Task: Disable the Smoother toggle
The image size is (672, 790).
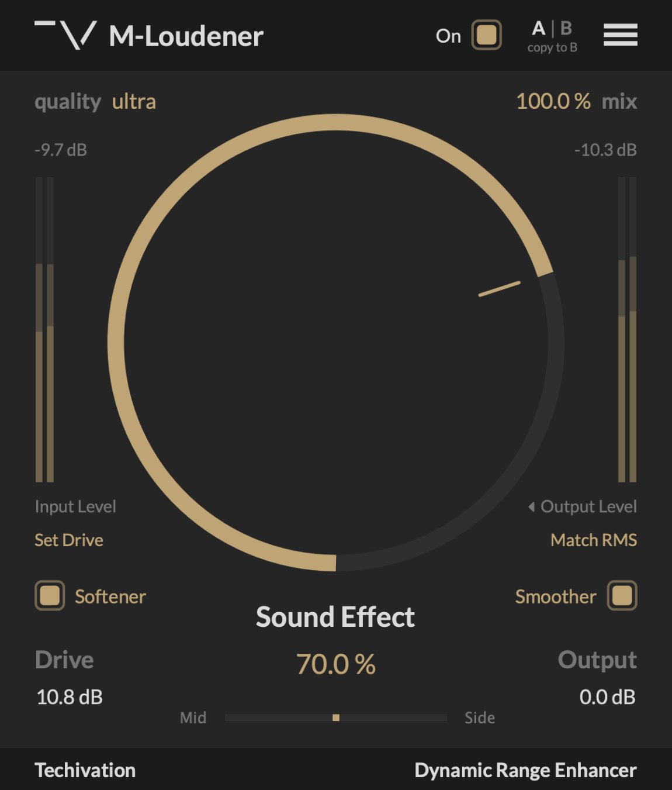Action: pos(622,596)
